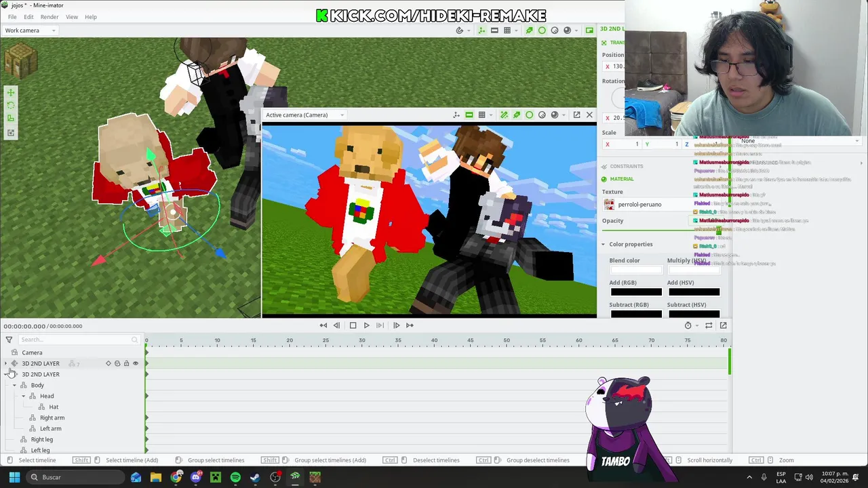
Task: Select the Right leg timeline row
Action: pos(73,440)
